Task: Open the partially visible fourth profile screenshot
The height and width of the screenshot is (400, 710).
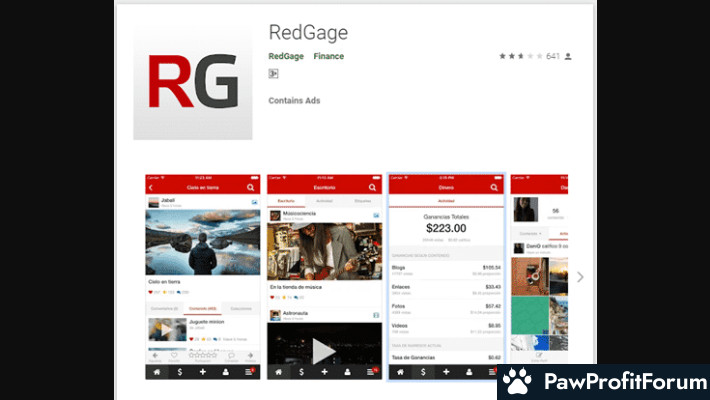Action: pyautogui.click(x=539, y=269)
